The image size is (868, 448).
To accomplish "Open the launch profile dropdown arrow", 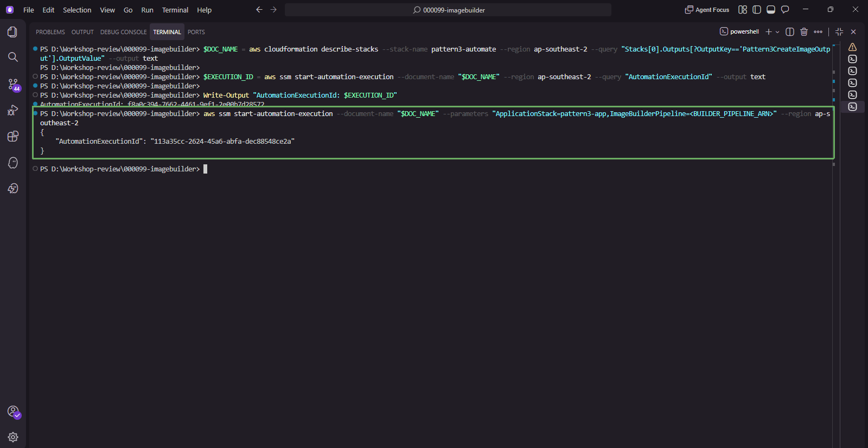I will point(777,32).
